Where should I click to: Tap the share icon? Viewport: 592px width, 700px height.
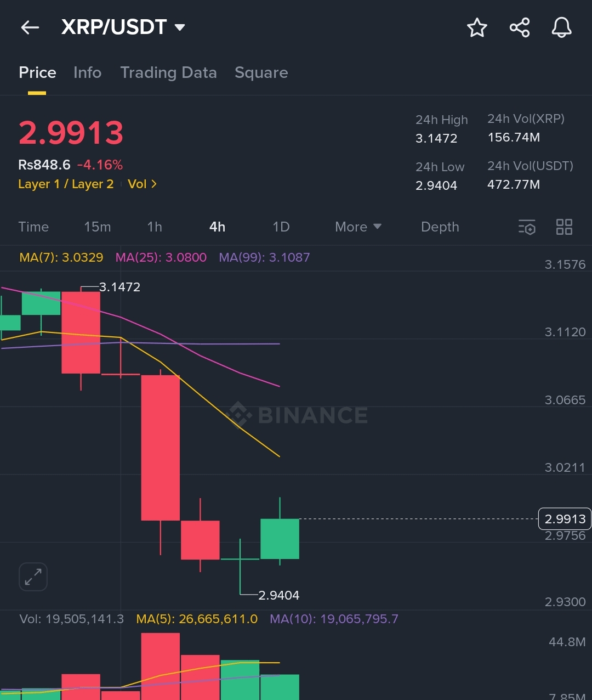[x=520, y=27]
